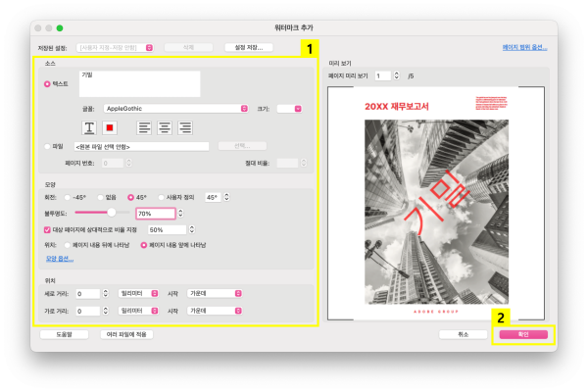This screenshot has height=392, width=588.
Task: Click the 원본 파일 선택 안함 file field
Action: pyautogui.click(x=141, y=147)
